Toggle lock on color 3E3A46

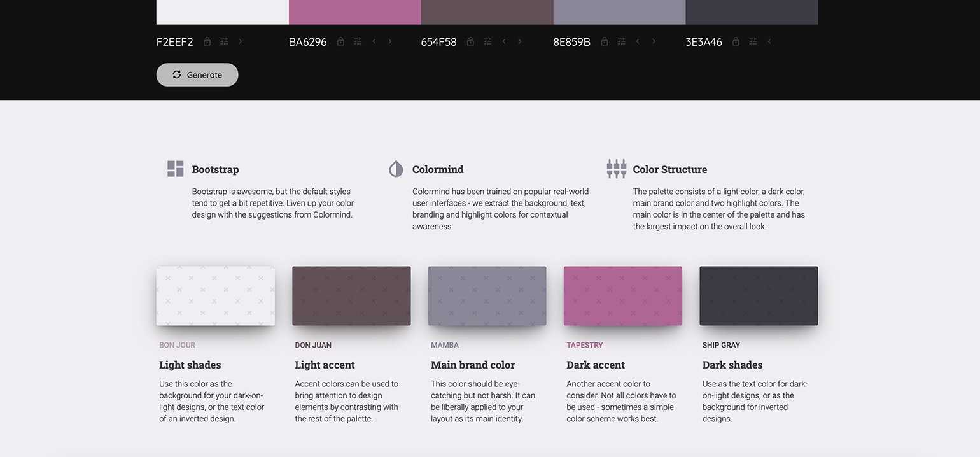[736, 41]
